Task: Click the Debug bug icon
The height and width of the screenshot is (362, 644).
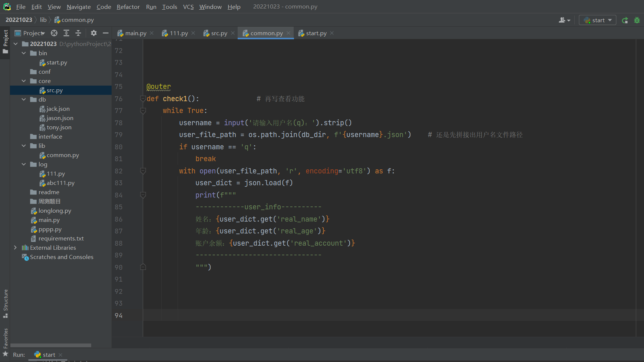Action: click(637, 20)
